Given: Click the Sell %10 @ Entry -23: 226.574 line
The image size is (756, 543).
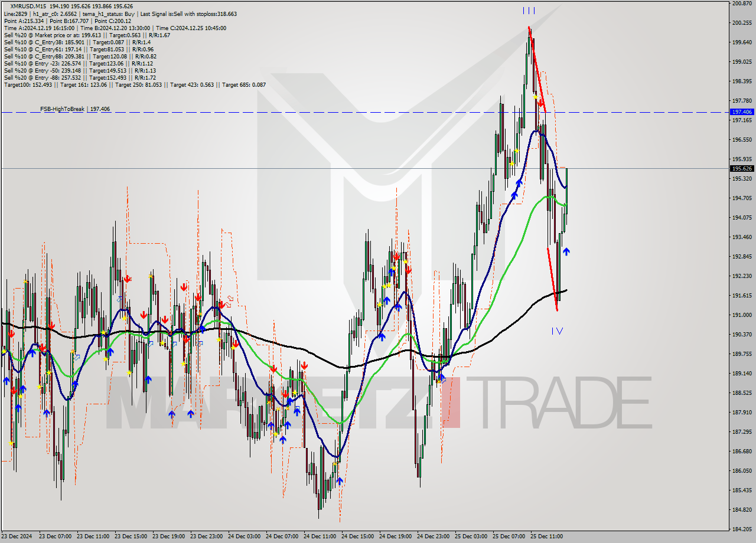Looking at the screenshot, I should click(x=79, y=63).
